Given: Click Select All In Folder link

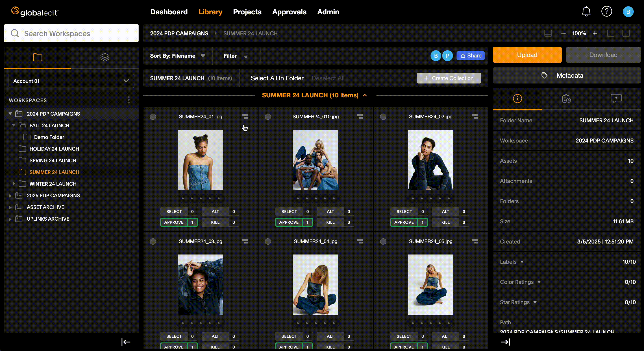Looking at the screenshot, I should (277, 78).
